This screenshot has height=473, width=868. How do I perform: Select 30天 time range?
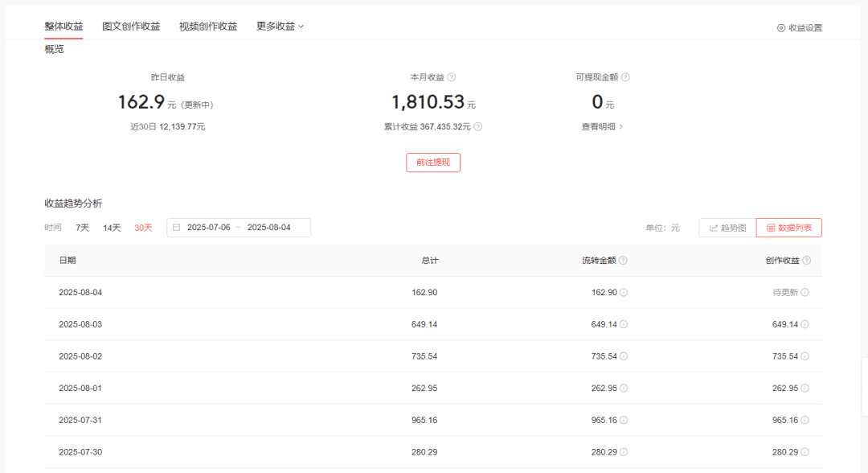[x=143, y=228]
